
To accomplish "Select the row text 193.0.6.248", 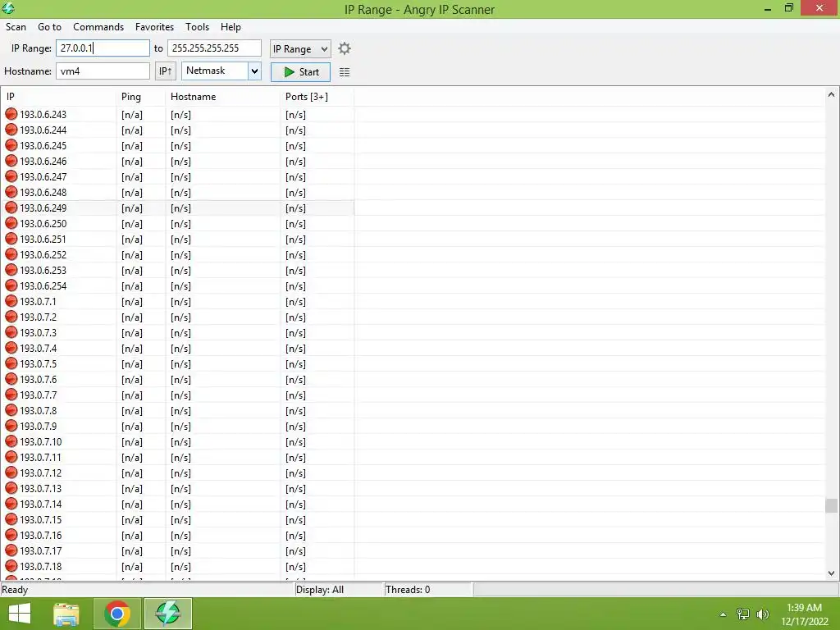I will coord(43,192).
